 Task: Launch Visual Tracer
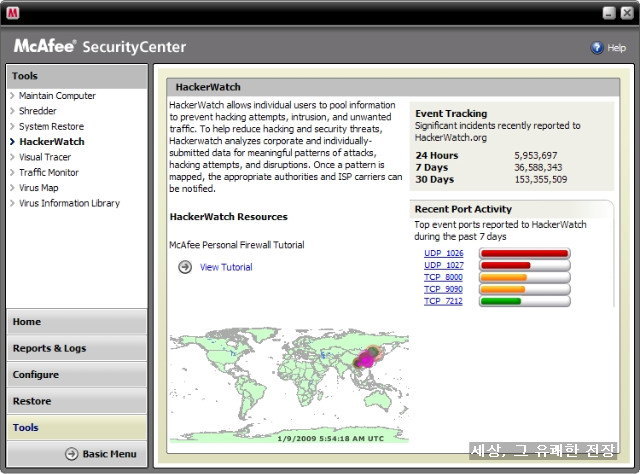pyautogui.click(x=45, y=157)
